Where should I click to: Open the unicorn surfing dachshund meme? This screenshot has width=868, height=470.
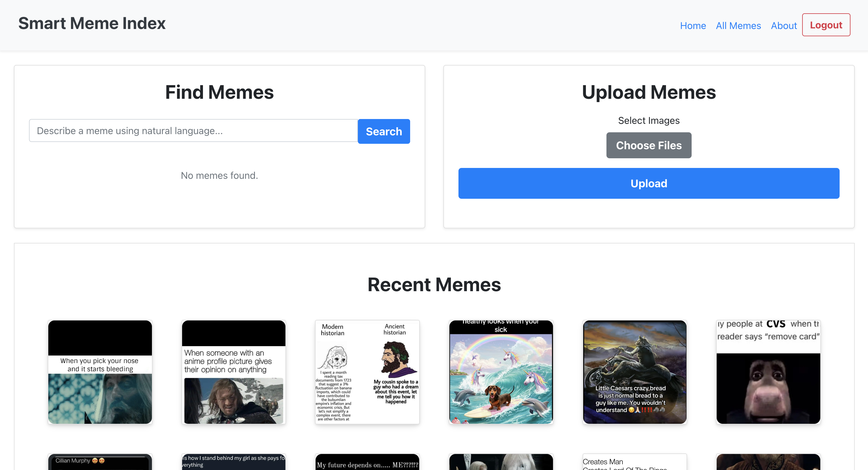[501, 372]
